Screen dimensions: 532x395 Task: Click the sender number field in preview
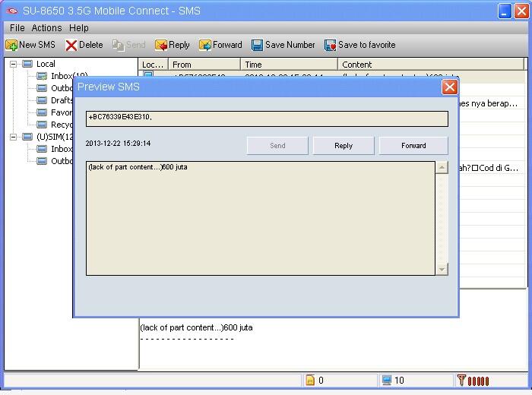(x=266, y=118)
